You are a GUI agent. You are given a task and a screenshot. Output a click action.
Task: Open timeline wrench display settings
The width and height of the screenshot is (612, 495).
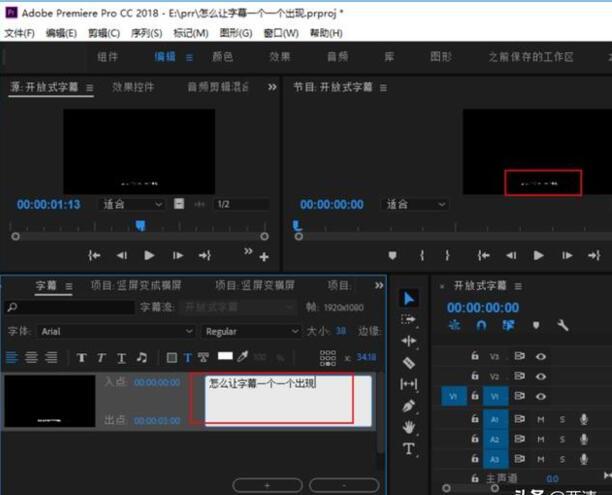point(562,325)
